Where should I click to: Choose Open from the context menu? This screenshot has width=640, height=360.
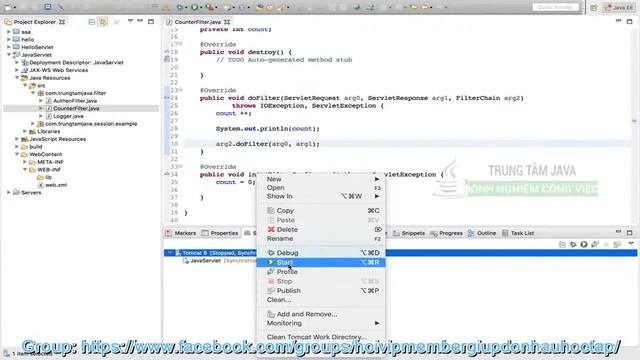[321, 188]
